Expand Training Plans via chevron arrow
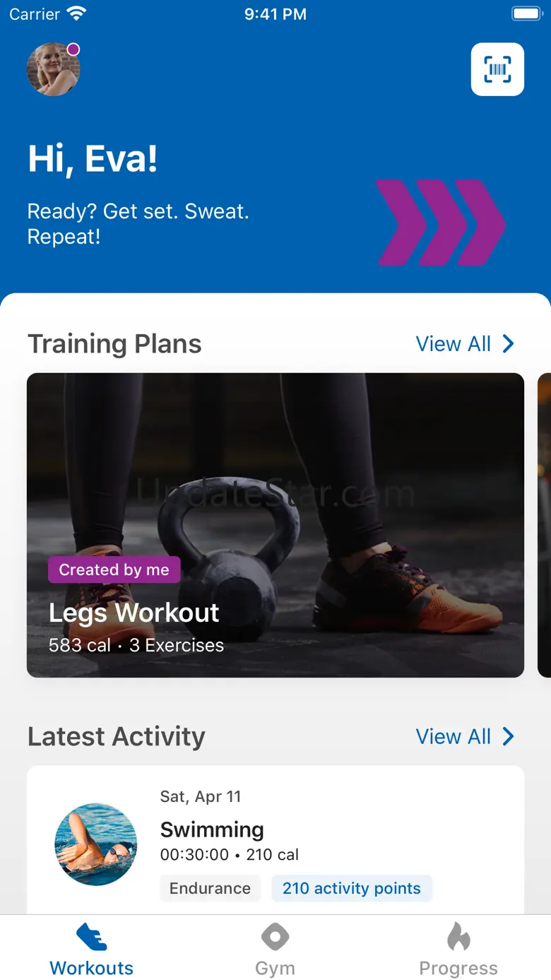Image resolution: width=551 pixels, height=980 pixels. pyautogui.click(x=508, y=344)
